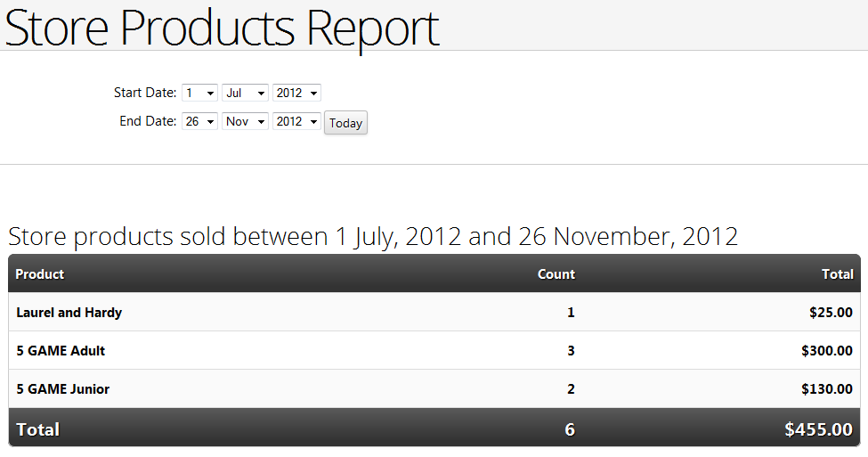Click the Store Products Report heading
The image size is (868, 457).
[222, 28]
